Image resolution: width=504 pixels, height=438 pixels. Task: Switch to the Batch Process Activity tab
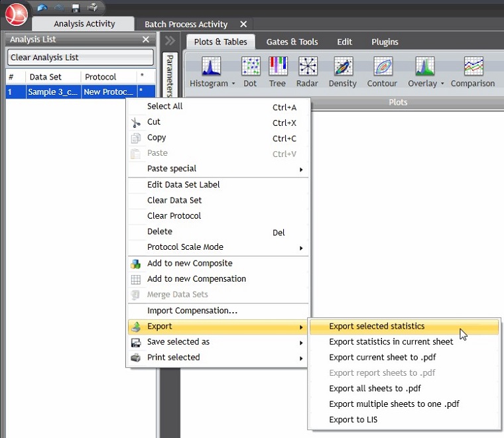coord(186,24)
